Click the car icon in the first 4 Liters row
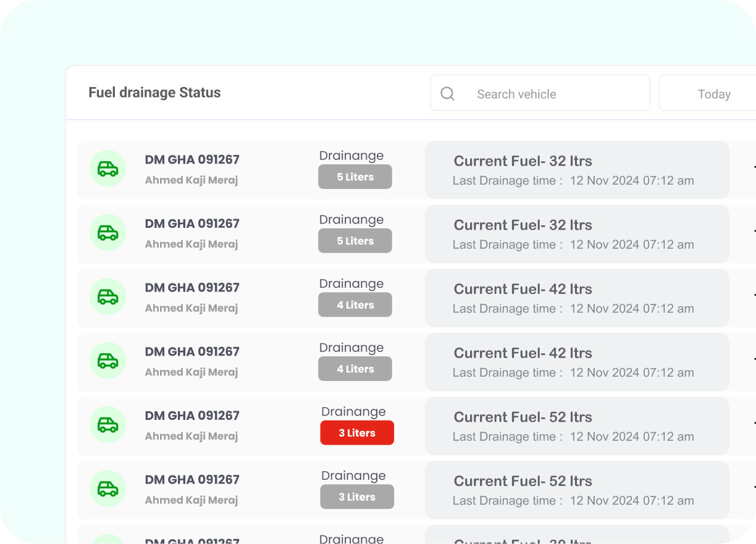 pyautogui.click(x=108, y=297)
